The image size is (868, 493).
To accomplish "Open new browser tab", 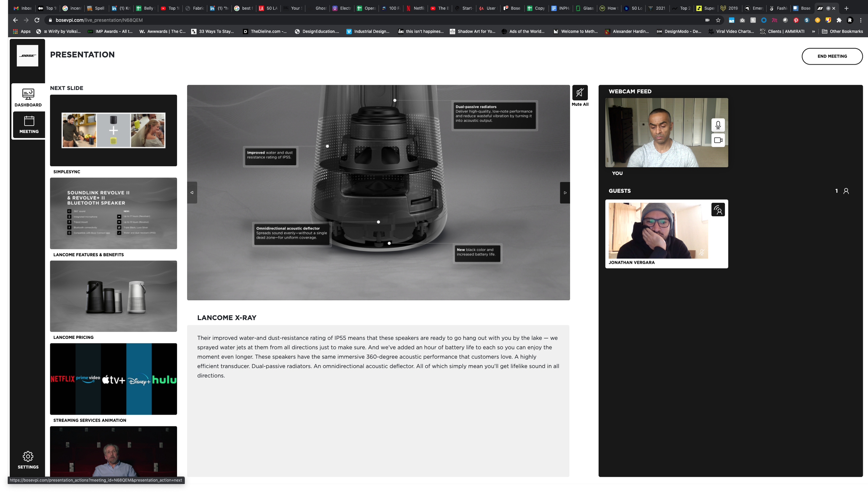I will coord(846,8).
